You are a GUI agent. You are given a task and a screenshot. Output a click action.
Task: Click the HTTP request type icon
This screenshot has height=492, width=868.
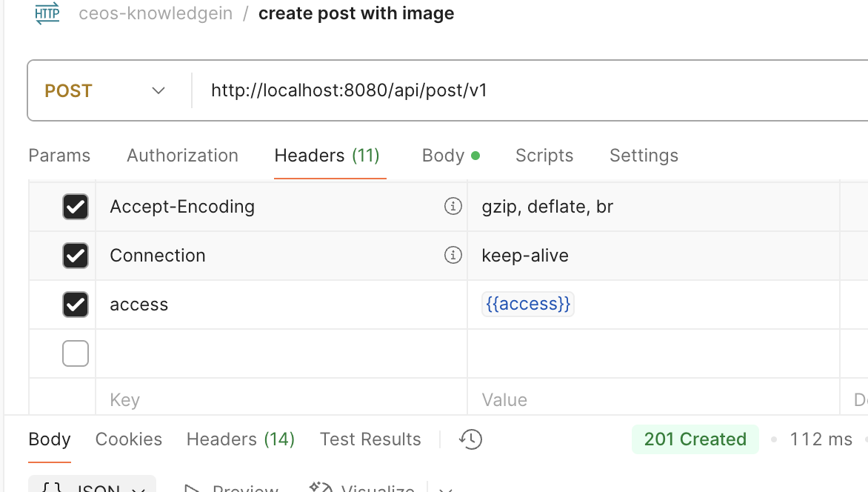coord(47,13)
